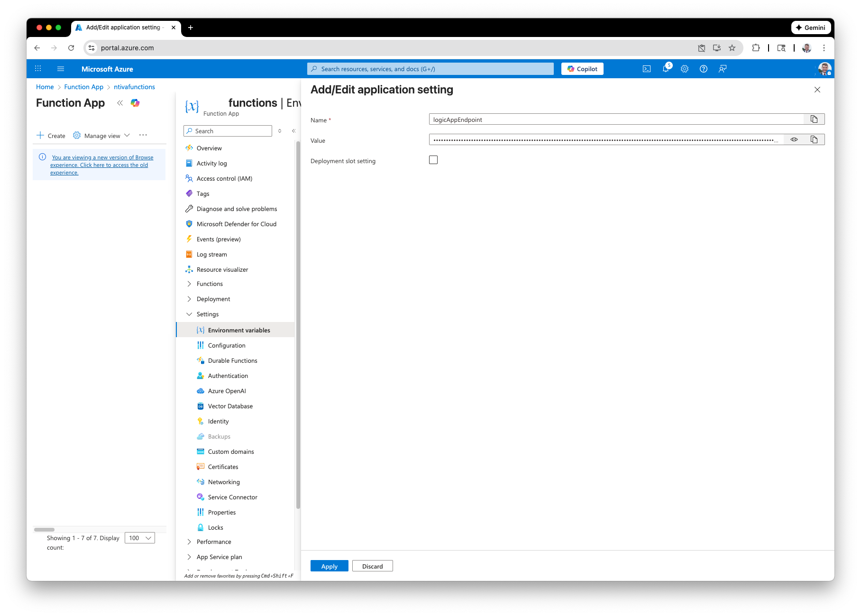The height and width of the screenshot is (616, 861).
Task: Open the notifications bell
Action: [x=666, y=69]
